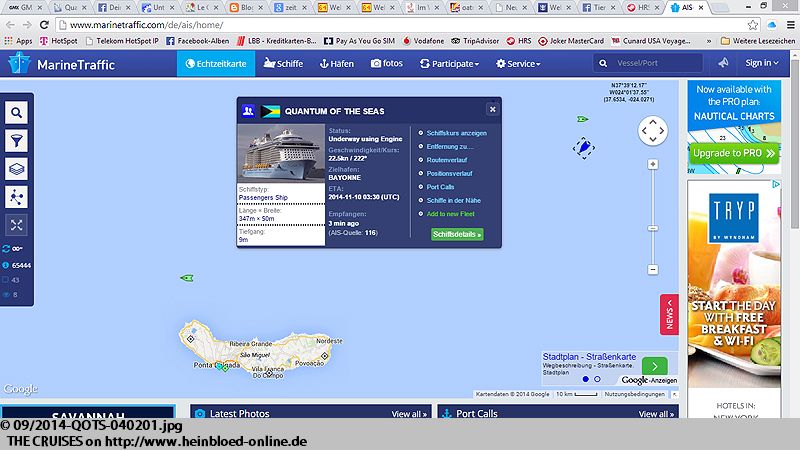Expand the Sign in dropdown

pyautogui.click(x=762, y=63)
